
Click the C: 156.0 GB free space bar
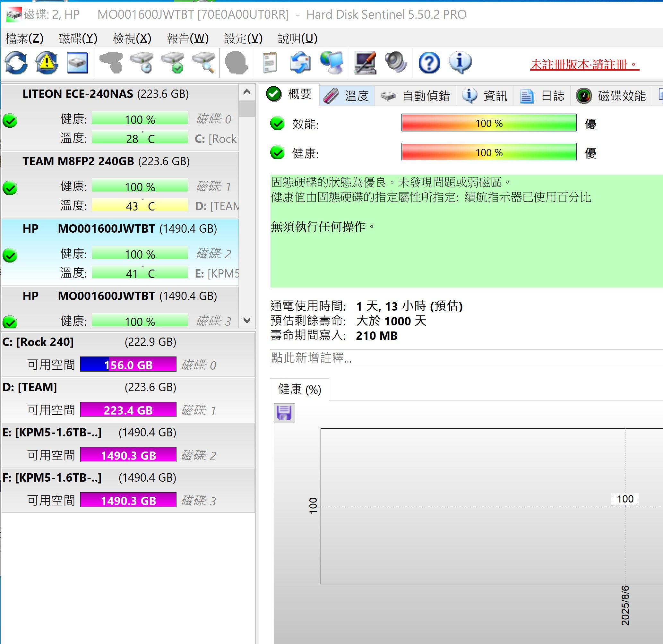128,364
